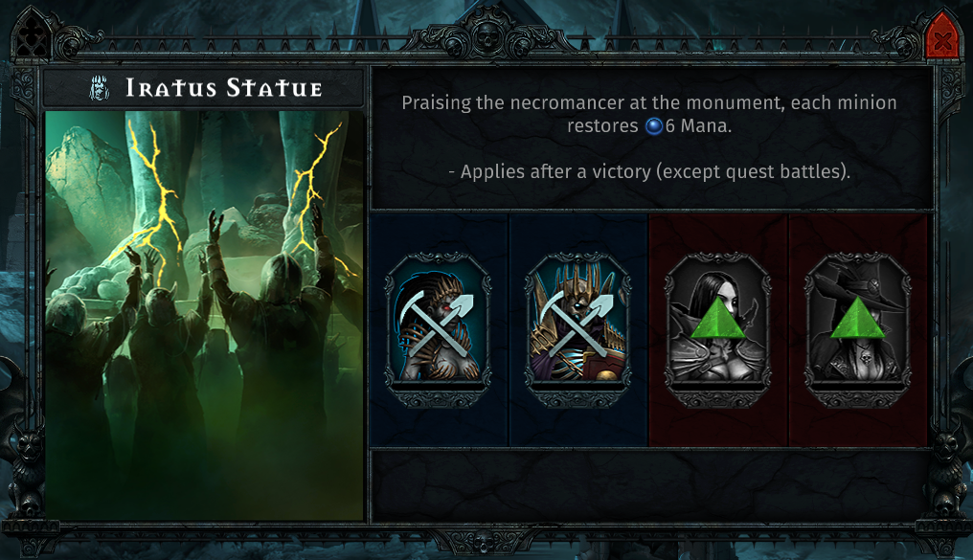Screen dimensions: 973x560
Task: Select the crowned lich minion portrait frame
Action: tap(578, 329)
